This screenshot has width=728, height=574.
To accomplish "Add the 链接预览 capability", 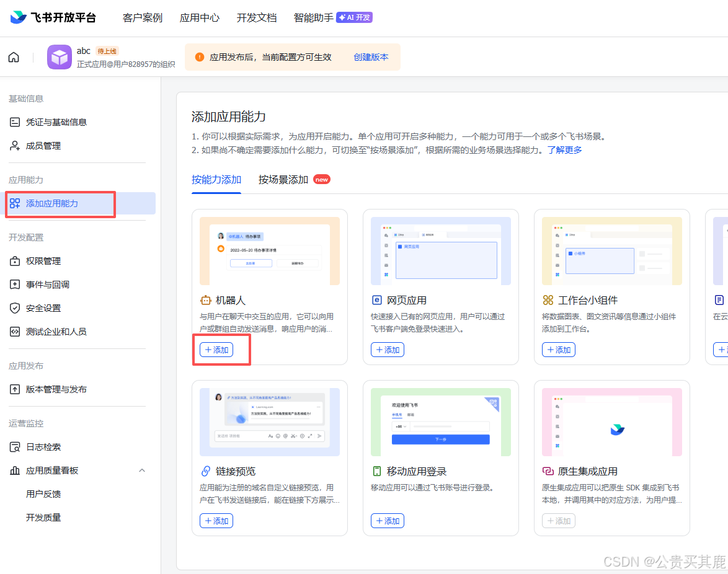I will 216,521.
